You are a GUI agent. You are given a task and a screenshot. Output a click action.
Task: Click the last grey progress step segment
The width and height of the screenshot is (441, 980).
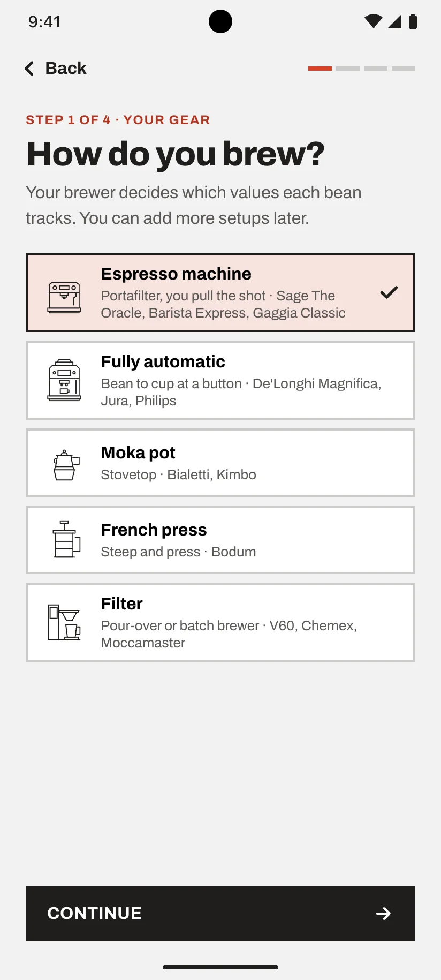click(404, 69)
